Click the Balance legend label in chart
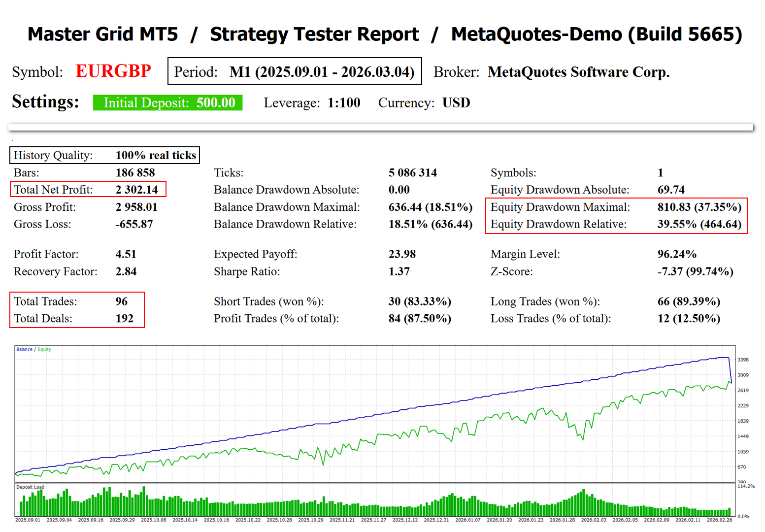This screenshot has height=532, width=765. pyautogui.click(x=24, y=349)
